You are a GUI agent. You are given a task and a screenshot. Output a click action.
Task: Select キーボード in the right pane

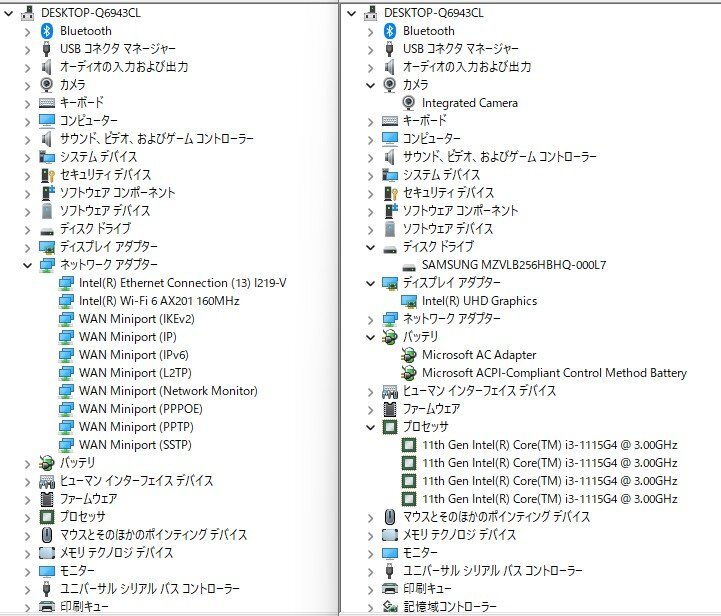point(425,120)
